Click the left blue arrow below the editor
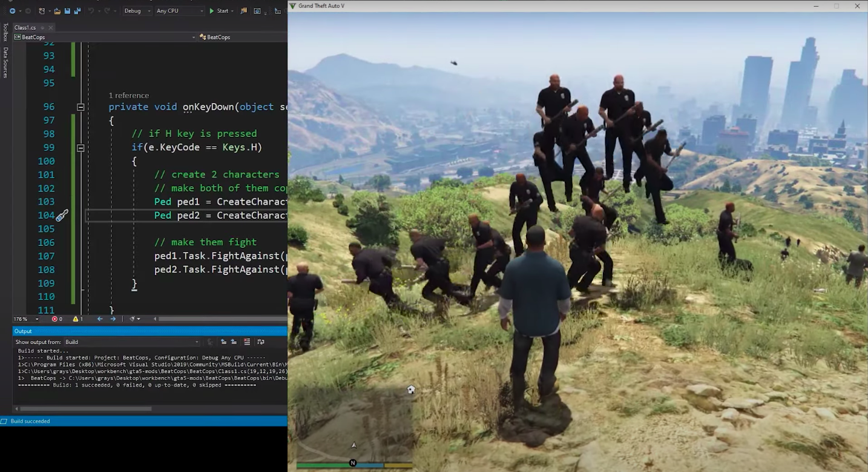The height and width of the screenshot is (472, 868). click(x=100, y=319)
